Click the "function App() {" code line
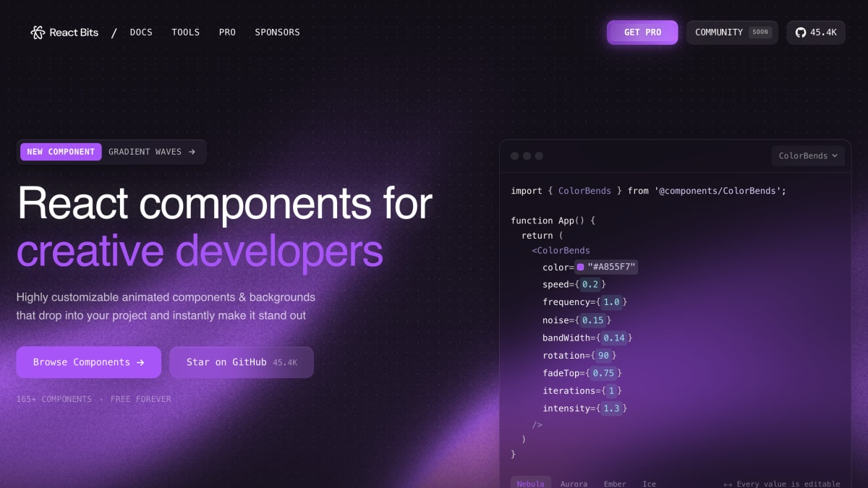This screenshot has width=868, height=488. pyautogui.click(x=553, y=221)
